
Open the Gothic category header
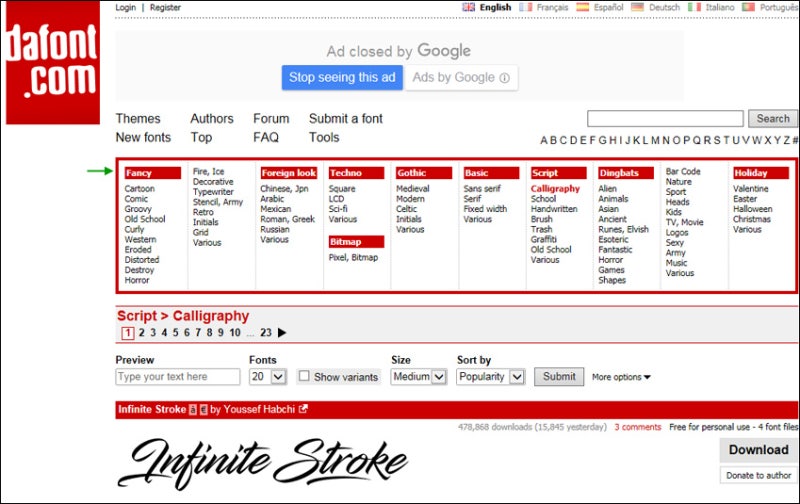coord(423,173)
